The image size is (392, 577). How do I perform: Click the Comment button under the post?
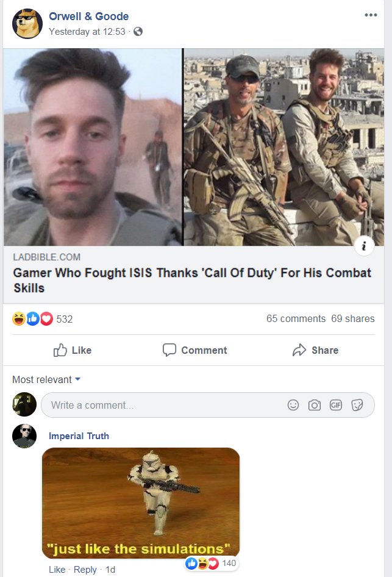[x=195, y=350]
